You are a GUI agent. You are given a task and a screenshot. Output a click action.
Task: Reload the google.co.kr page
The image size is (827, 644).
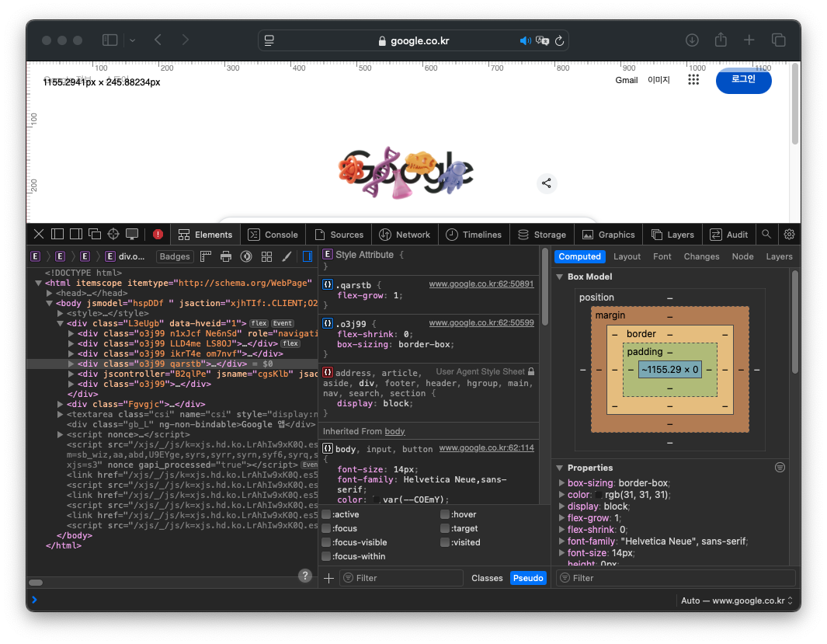pos(560,40)
